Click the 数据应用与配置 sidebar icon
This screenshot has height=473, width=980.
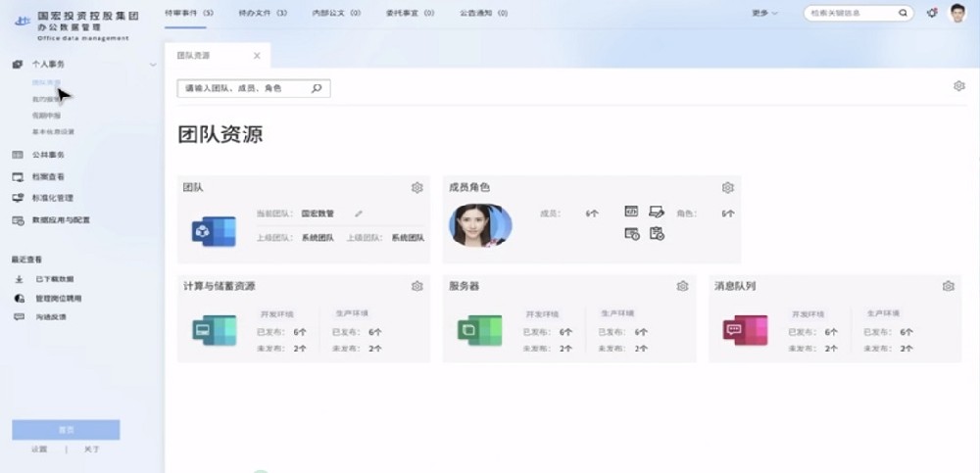[18, 220]
